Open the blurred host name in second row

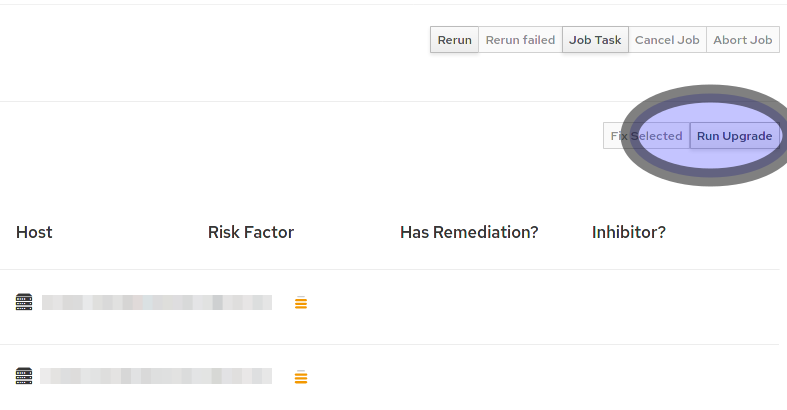pyautogui.click(x=156, y=376)
